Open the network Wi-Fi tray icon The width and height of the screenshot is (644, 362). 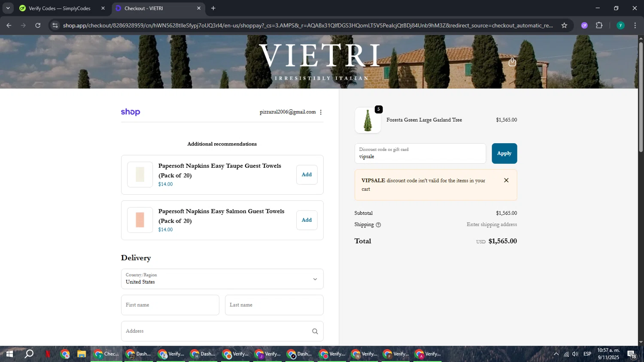point(566,354)
